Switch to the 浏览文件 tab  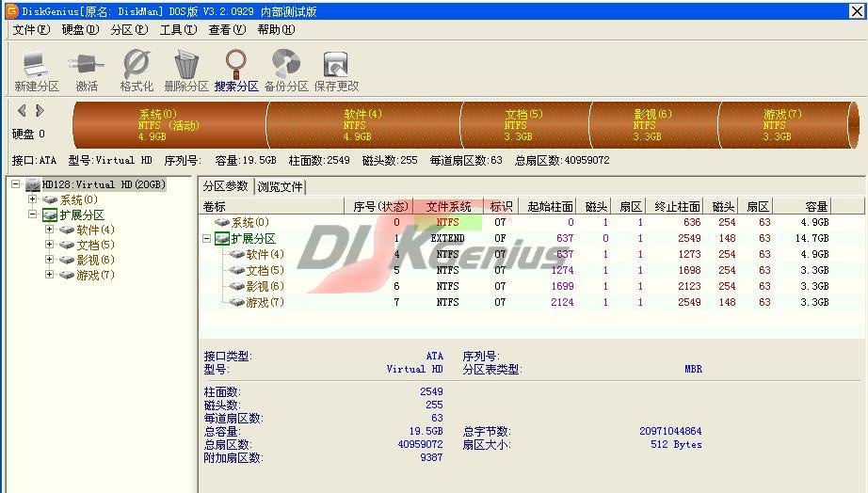pos(281,187)
